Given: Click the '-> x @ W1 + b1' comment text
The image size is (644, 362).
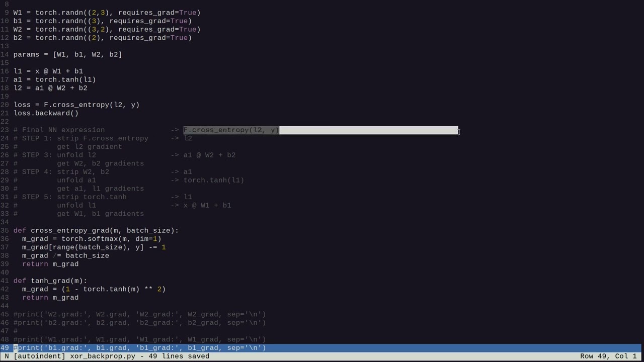Looking at the screenshot, I should coord(201,205).
